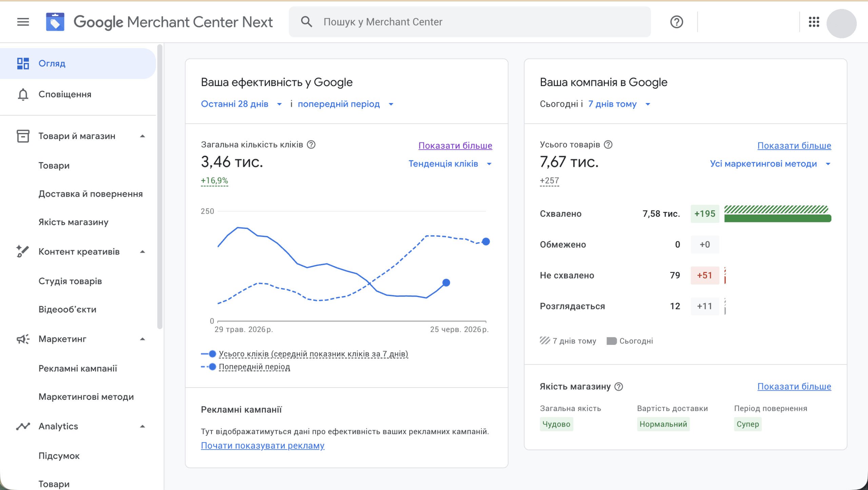Open help for Загальна кількість кліків
This screenshot has width=868, height=490.
(311, 145)
